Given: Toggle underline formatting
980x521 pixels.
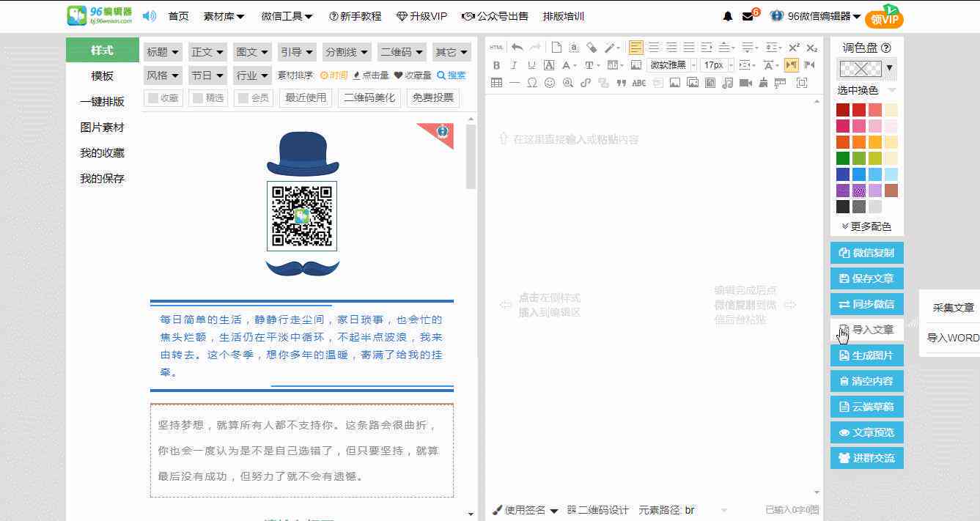Looking at the screenshot, I should [x=531, y=65].
